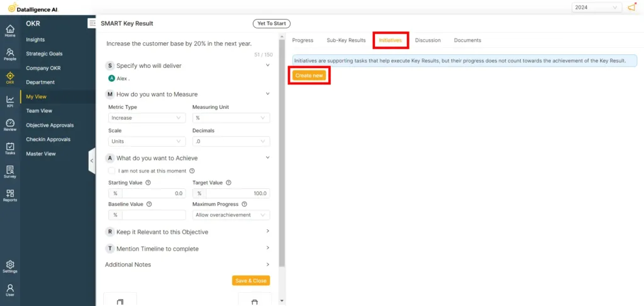Expand the Additional Notes section
The image size is (644, 306).
(268, 264)
